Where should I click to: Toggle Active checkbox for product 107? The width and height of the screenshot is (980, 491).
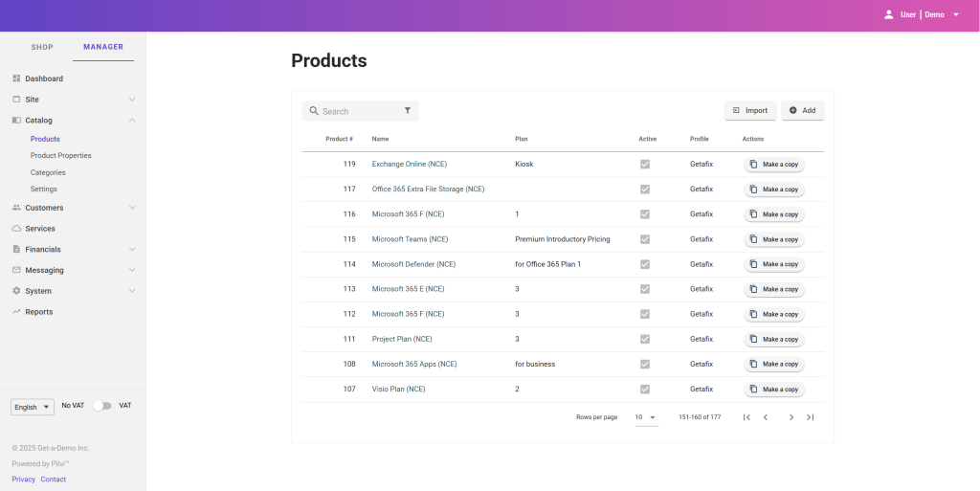(645, 390)
